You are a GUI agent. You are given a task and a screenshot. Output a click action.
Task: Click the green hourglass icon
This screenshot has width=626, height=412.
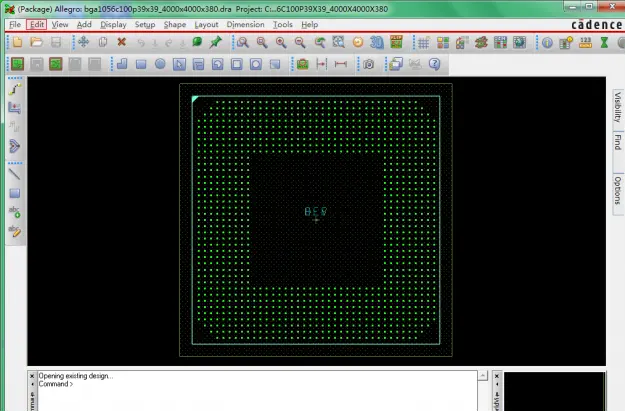[604, 42]
